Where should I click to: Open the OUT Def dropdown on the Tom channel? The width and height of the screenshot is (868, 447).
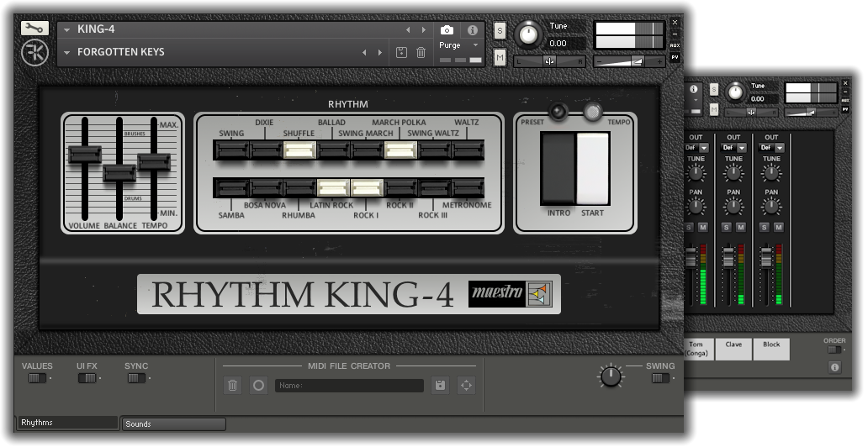pyautogui.click(x=696, y=148)
